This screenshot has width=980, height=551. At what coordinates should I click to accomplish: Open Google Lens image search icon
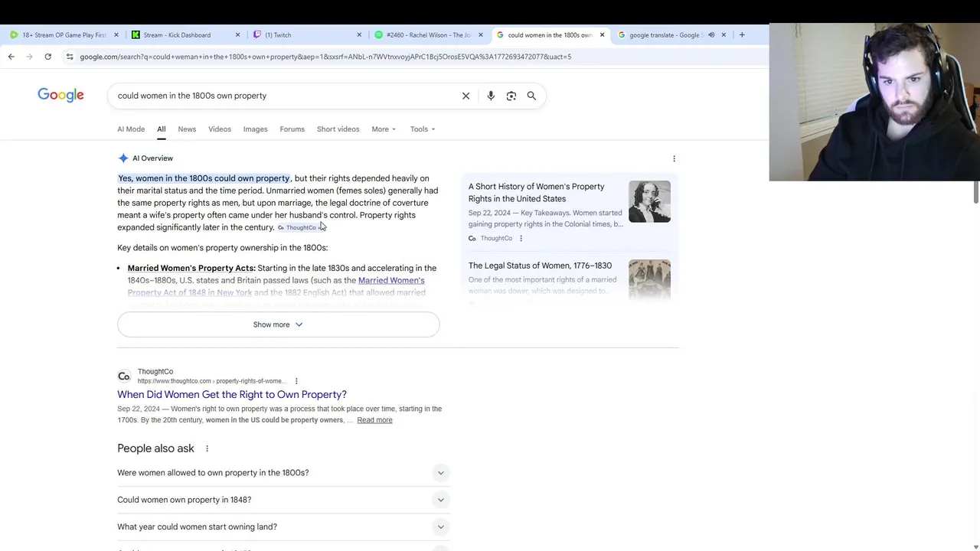point(511,96)
